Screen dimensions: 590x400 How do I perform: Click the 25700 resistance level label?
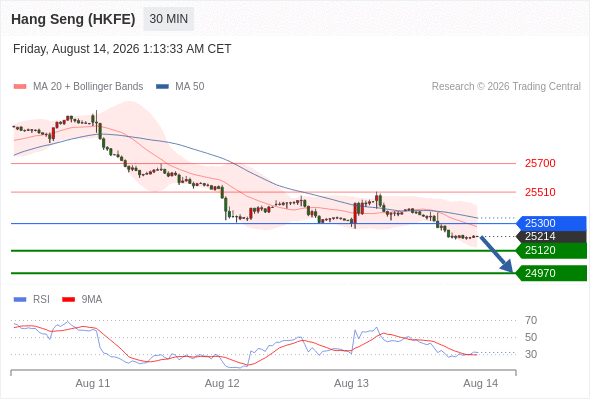coord(540,163)
